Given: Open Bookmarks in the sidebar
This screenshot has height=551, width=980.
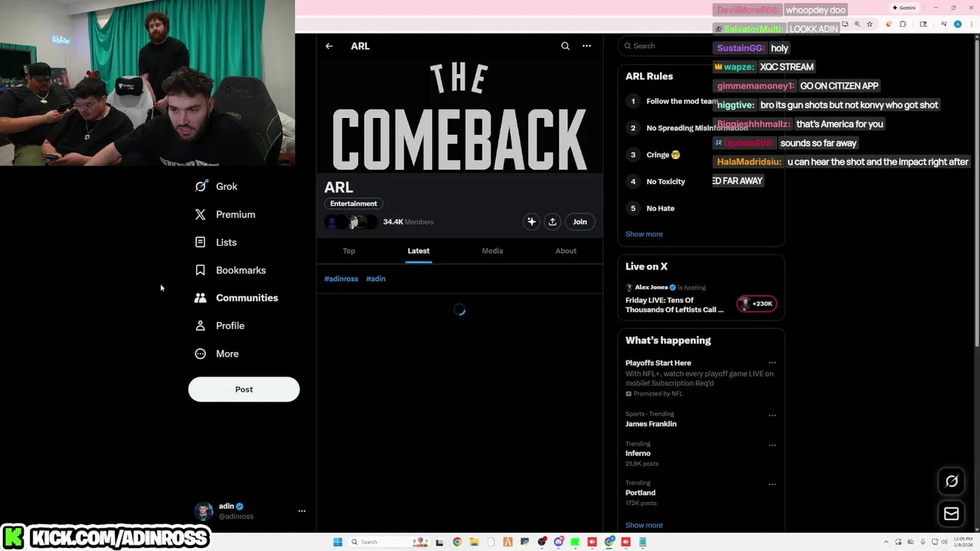Looking at the screenshot, I should tap(230, 270).
